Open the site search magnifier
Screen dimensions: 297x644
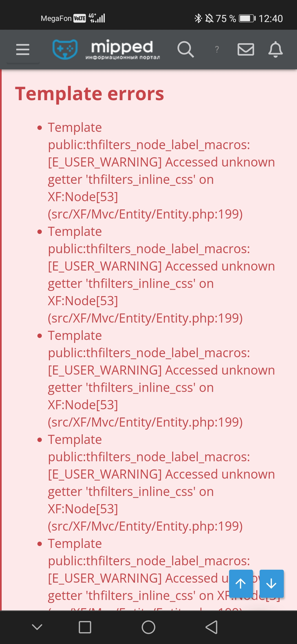(x=186, y=50)
